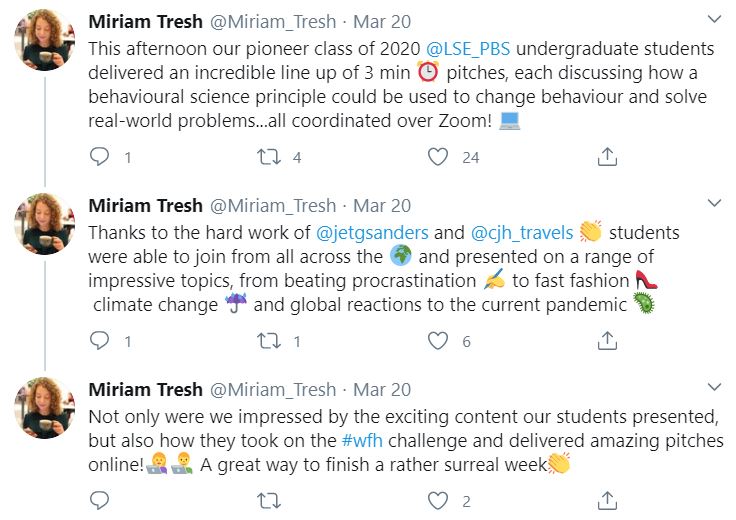Open the @jetgsanders profile mention
Image resolution: width=736 pixels, height=520 pixels.
(x=372, y=232)
